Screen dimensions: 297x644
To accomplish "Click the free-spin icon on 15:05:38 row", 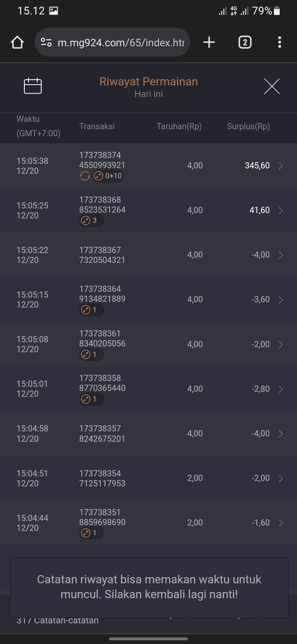I will (85, 176).
